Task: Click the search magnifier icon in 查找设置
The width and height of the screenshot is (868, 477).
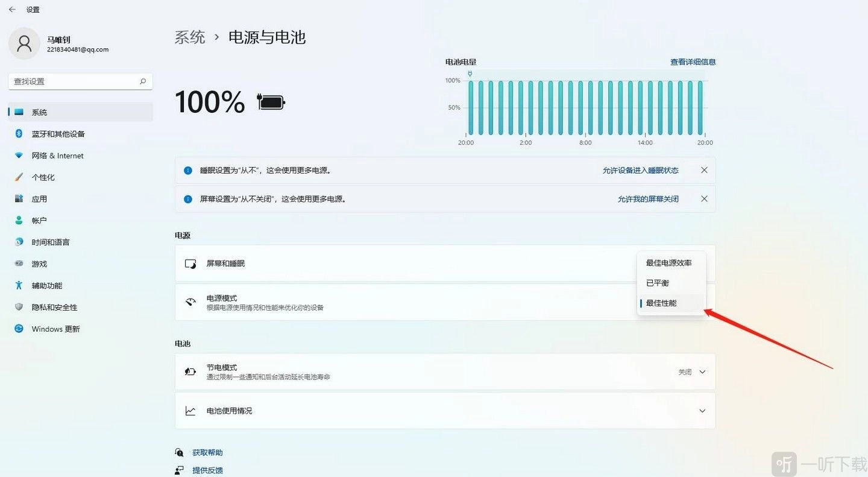Action: (x=143, y=81)
